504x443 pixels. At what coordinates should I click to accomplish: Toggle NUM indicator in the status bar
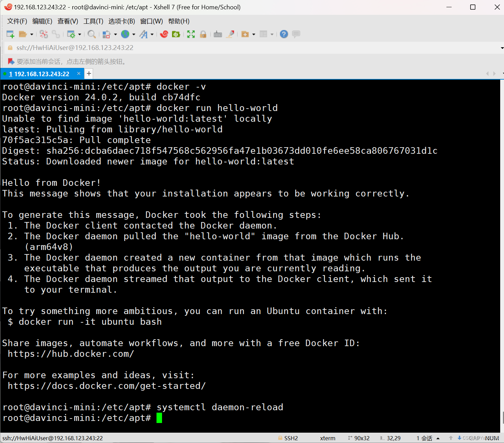(x=492, y=438)
